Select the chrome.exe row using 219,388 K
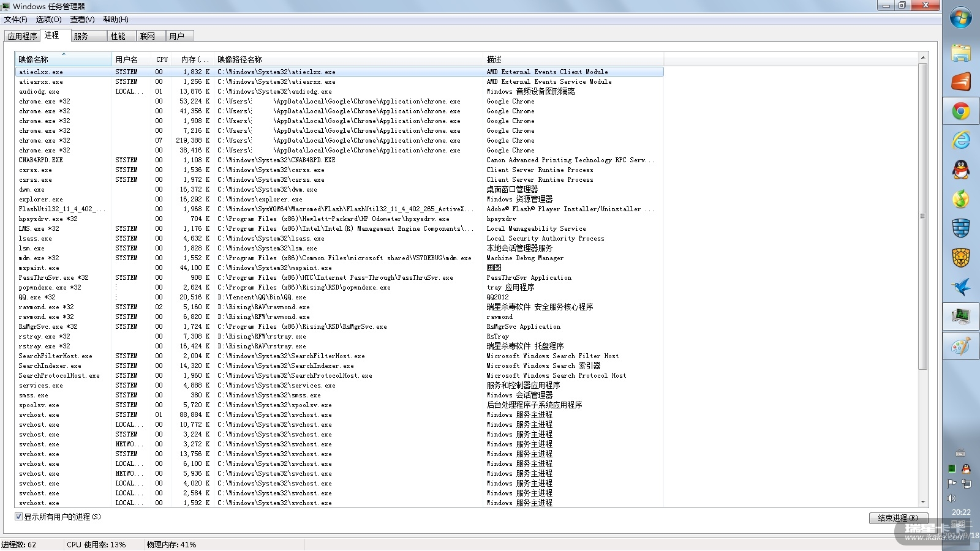980x551 pixels. [339, 140]
